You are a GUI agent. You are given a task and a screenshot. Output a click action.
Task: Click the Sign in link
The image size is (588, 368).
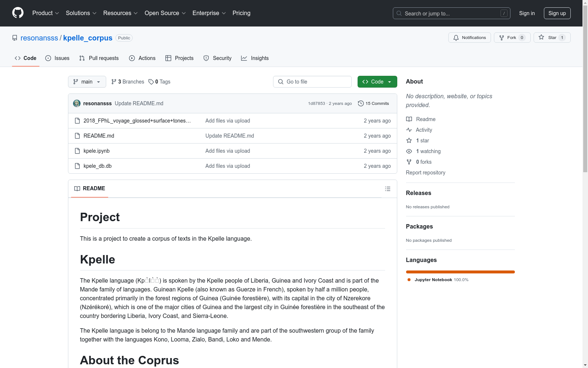pyautogui.click(x=527, y=13)
